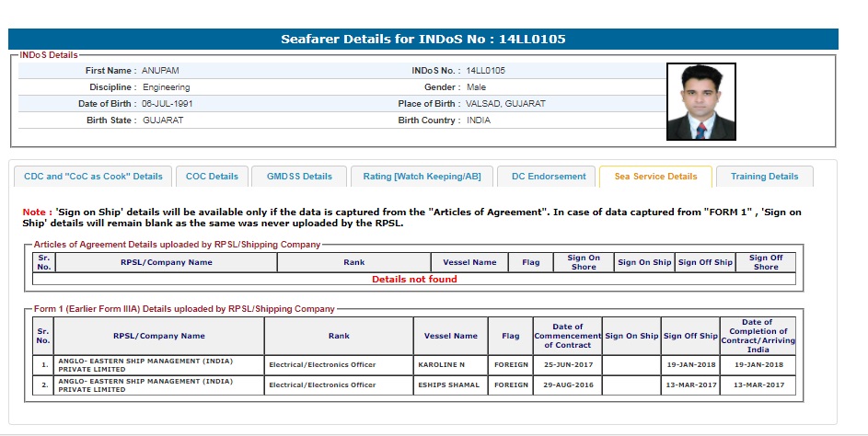
Task: Click the red "Details not found" message
Action: coord(414,280)
